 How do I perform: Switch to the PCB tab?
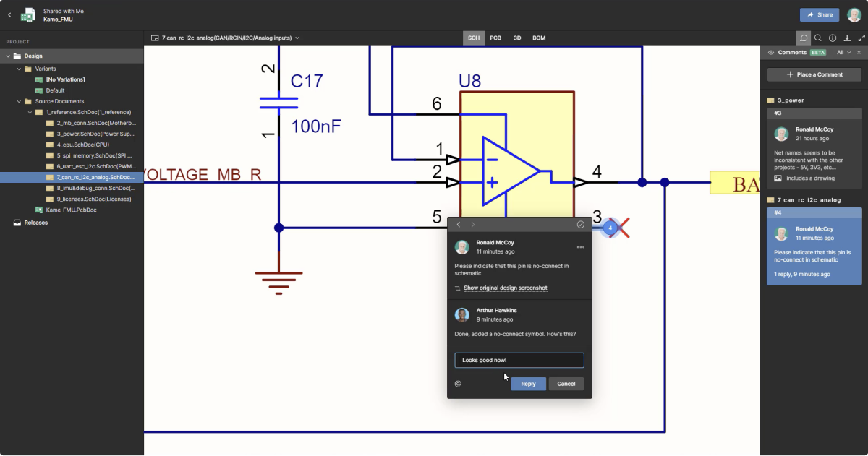click(495, 38)
